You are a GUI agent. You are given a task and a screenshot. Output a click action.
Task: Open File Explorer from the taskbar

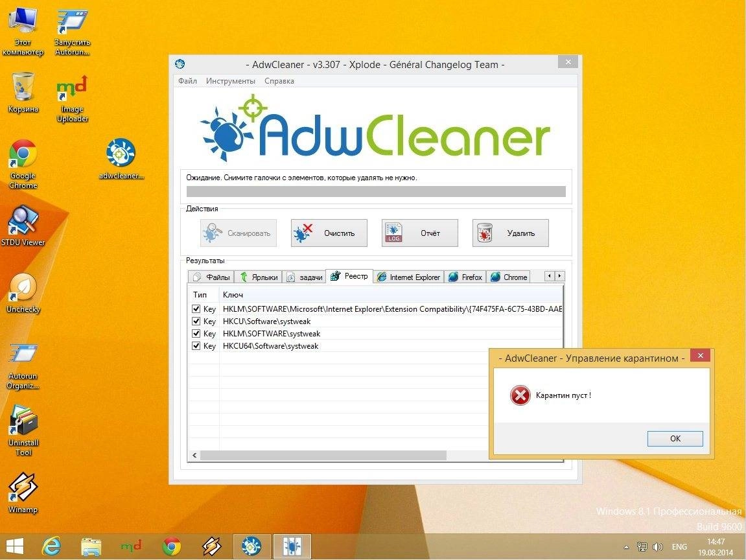[x=91, y=546]
